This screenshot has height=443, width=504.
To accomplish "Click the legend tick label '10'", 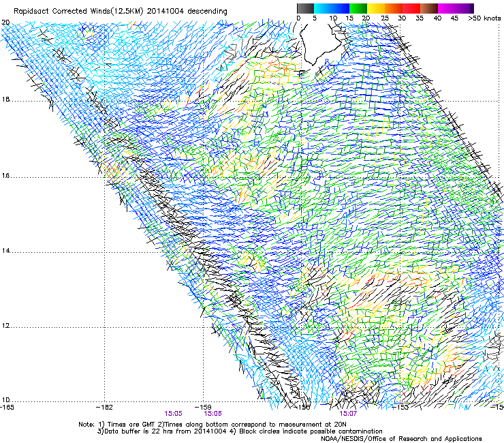I will (332, 18).
